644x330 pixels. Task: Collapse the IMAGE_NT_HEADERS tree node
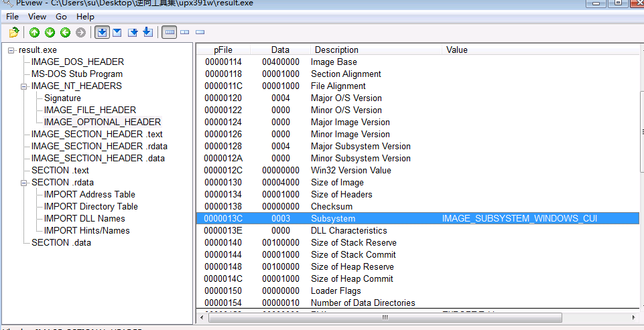click(24, 86)
